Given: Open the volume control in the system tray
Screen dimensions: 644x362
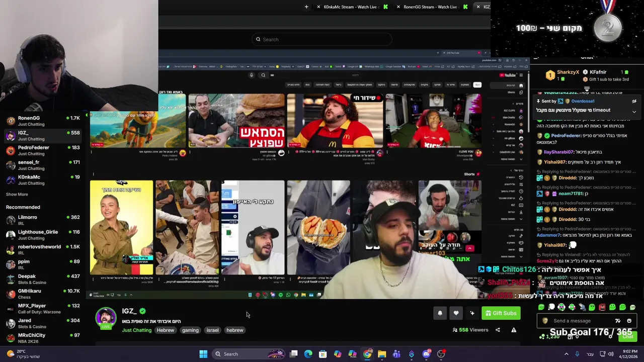Looking at the screenshot, I should pos(611,354).
